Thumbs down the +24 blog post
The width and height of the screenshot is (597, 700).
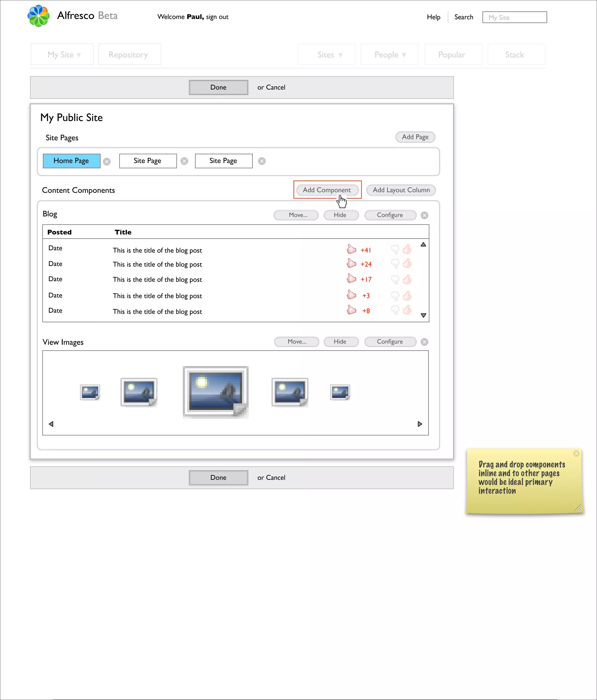pyautogui.click(x=395, y=263)
